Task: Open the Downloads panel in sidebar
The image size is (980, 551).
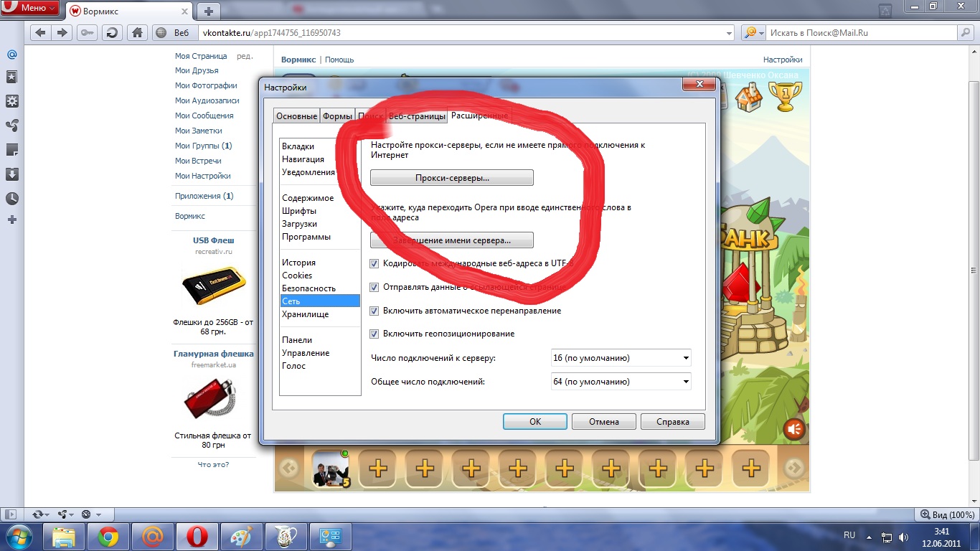Action: (11, 174)
